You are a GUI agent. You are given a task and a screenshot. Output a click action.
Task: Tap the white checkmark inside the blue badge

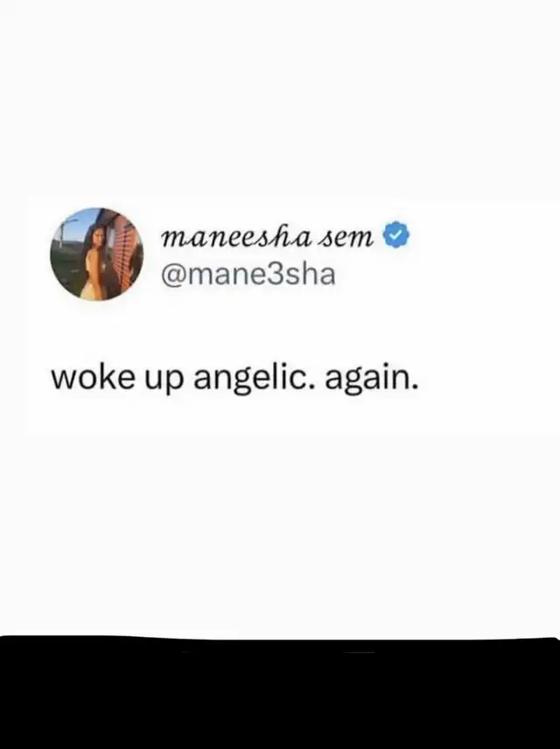(396, 235)
